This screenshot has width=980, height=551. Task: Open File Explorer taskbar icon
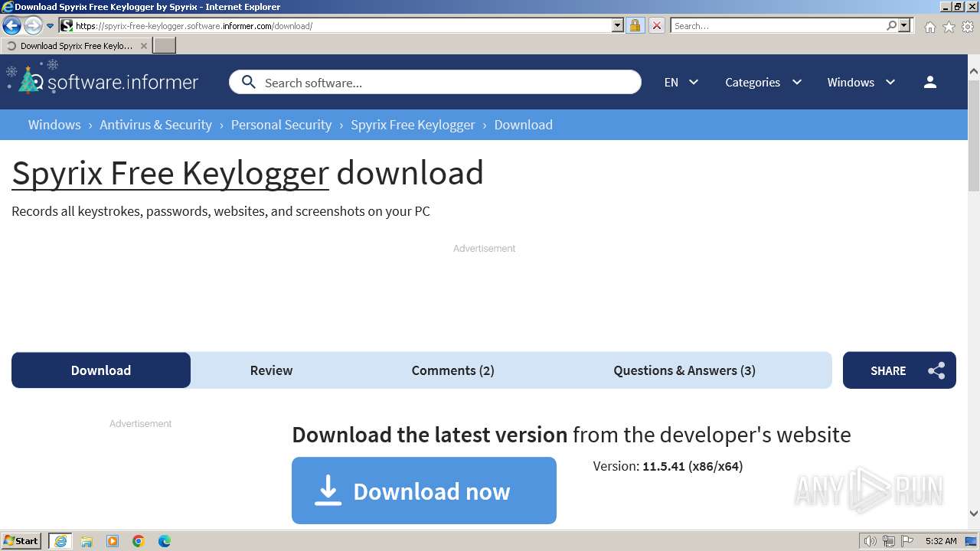(x=87, y=541)
